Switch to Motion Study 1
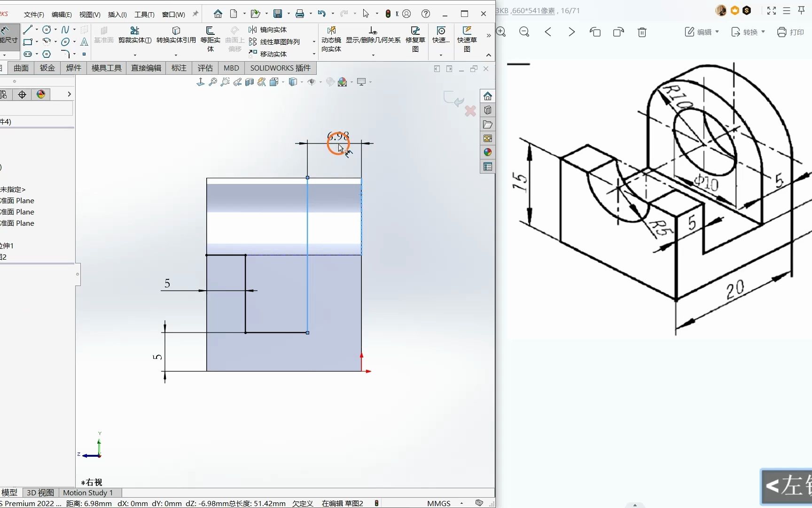The image size is (812, 508). (87, 492)
